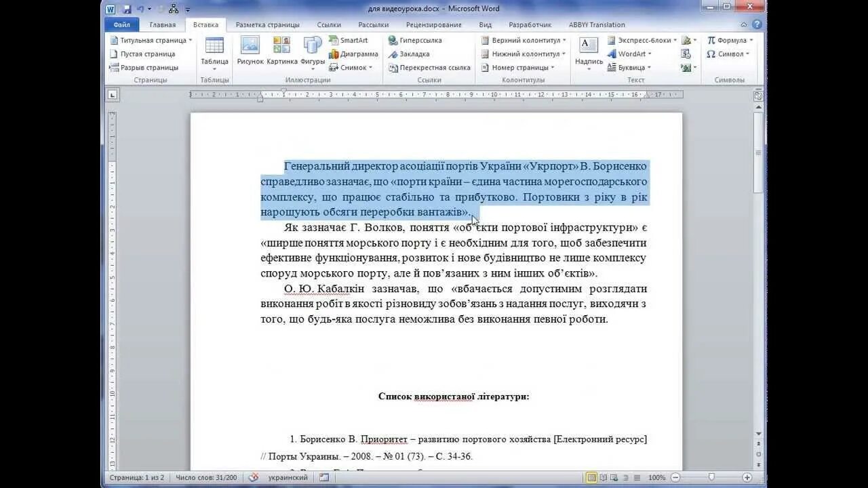Expand the Undo history dropdown arrow
This screenshot has width=868, height=488.
click(149, 9)
